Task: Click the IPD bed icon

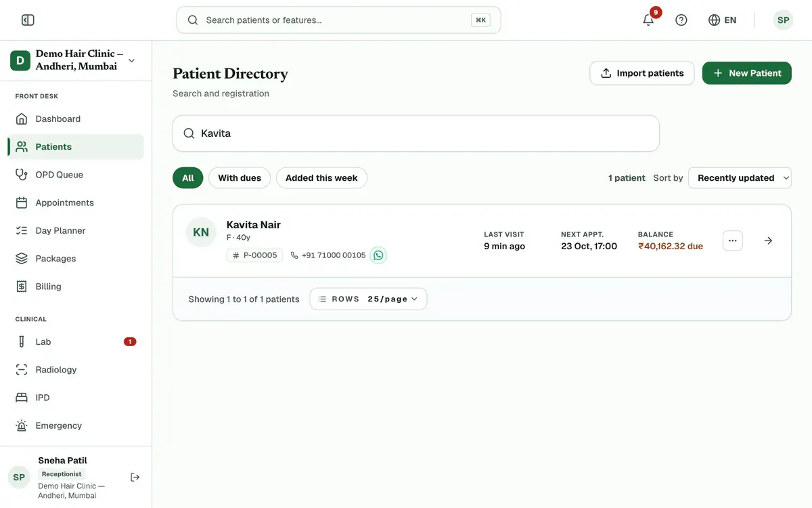Action: pos(22,398)
